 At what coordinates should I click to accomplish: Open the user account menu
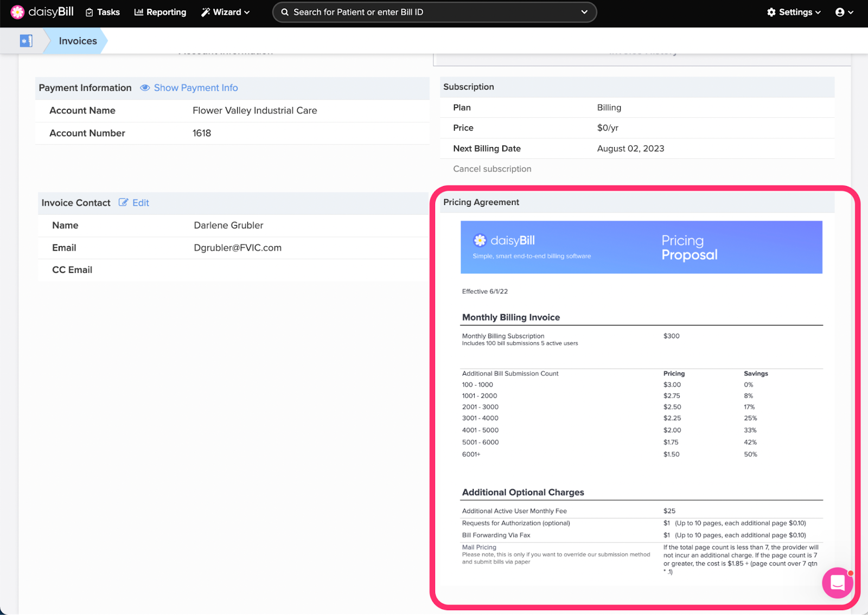[844, 12]
